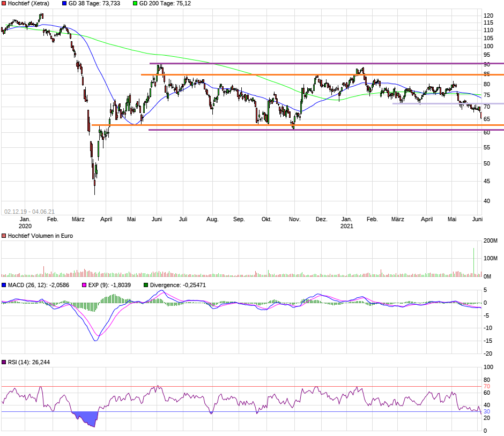Click the '120' price axis value
This screenshot has width=504, height=436.
[x=488, y=16]
